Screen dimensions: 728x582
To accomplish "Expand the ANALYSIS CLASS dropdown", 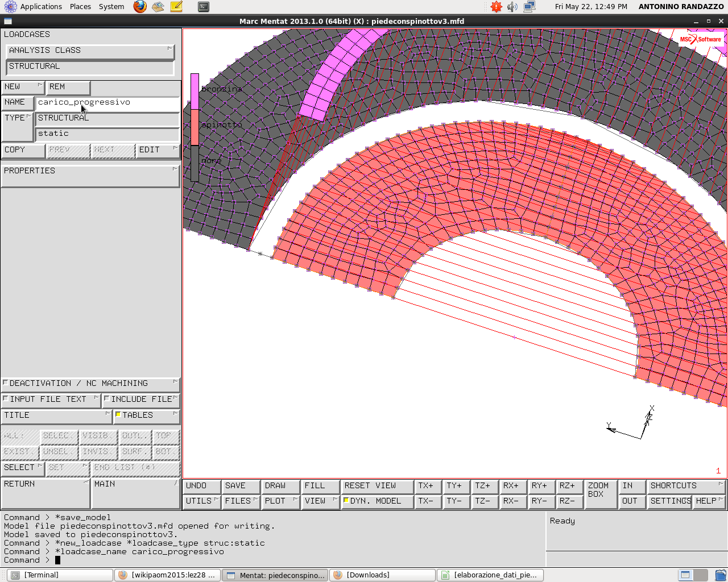I will [x=90, y=51].
